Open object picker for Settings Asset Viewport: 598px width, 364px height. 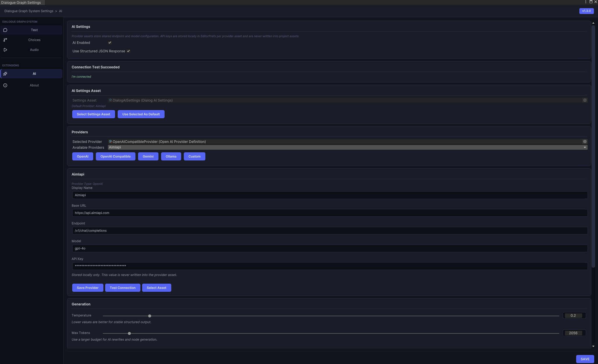click(x=585, y=100)
